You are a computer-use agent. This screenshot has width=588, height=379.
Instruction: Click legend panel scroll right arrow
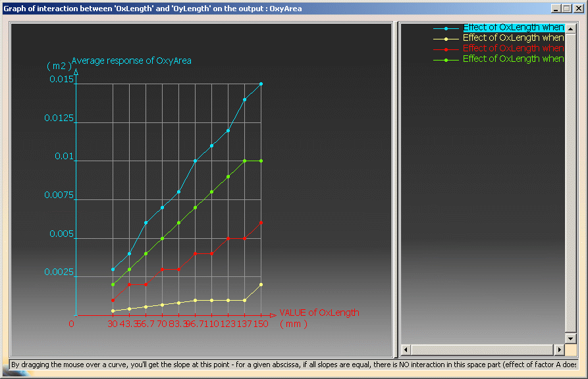[x=559, y=349]
